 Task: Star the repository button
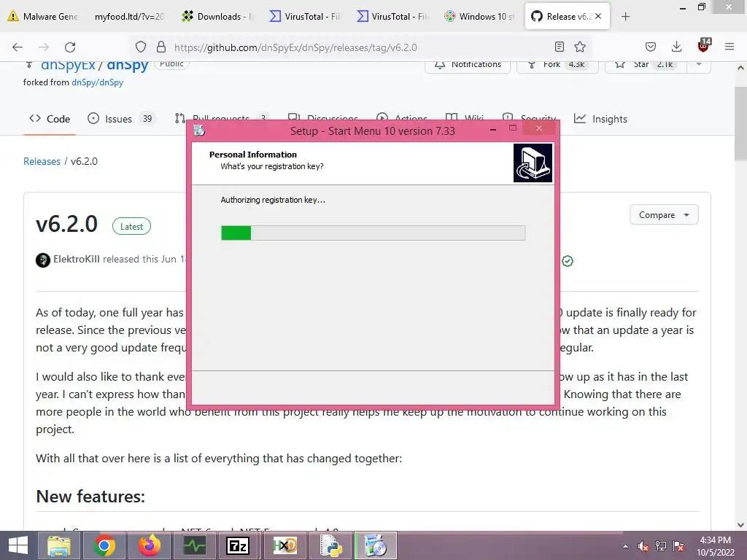click(646, 65)
